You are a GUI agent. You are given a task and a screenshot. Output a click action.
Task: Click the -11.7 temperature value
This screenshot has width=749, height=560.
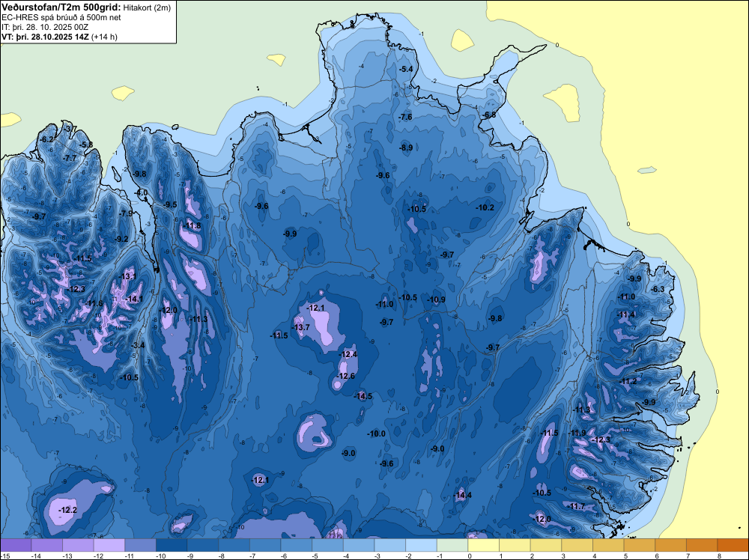point(577,506)
